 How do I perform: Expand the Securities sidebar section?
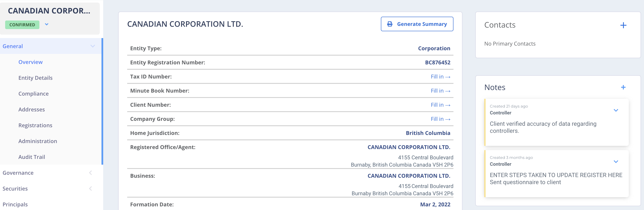91,189
